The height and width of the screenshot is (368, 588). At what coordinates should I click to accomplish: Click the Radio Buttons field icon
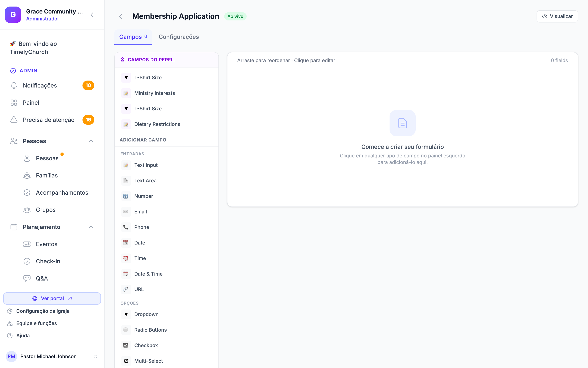click(126, 330)
